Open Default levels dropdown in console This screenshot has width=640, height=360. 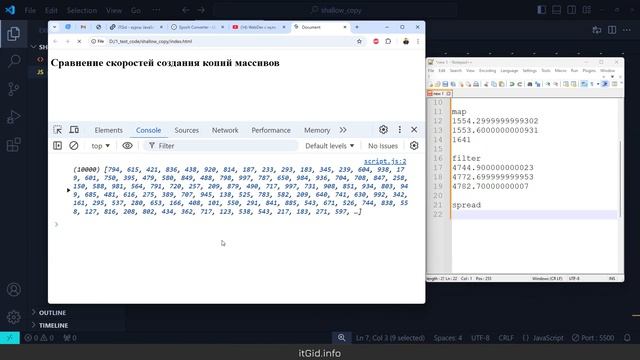pyautogui.click(x=330, y=146)
